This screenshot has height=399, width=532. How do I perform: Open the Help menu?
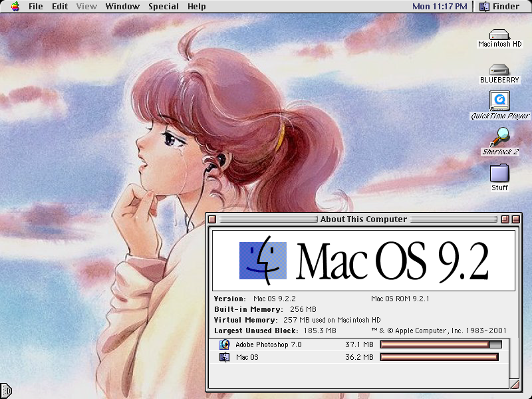(x=196, y=7)
